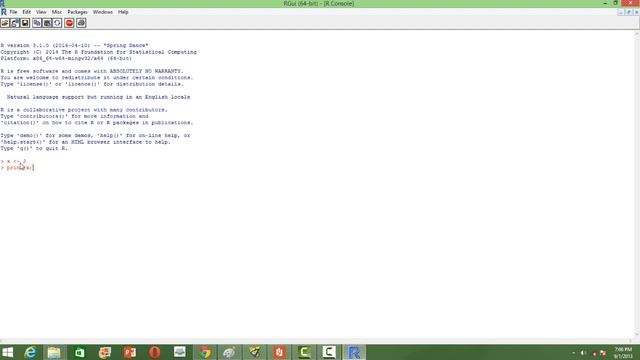The width and height of the screenshot is (640, 360).
Task: Click the red Stop computation icon
Action: pyautogui.click(x=69, y=23)
